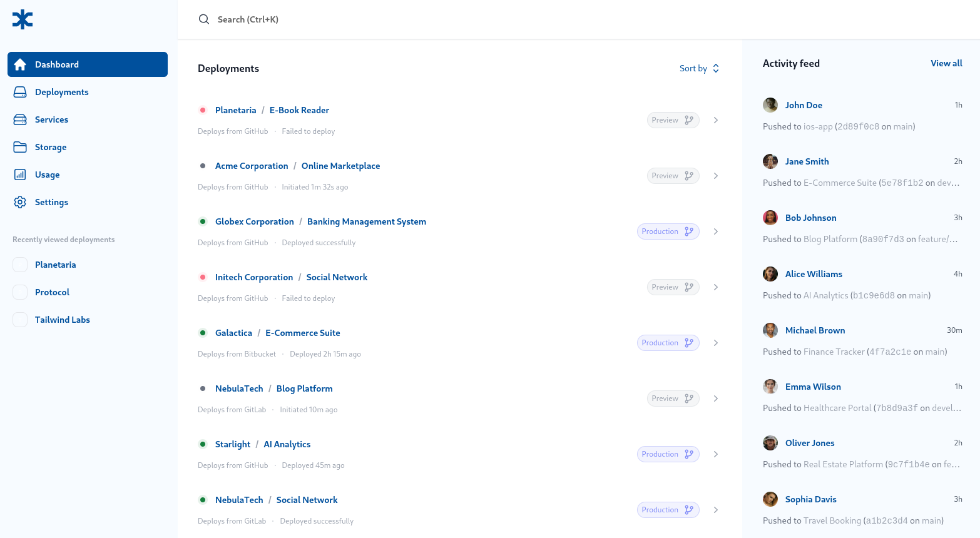This screenshot has height=538, width=980.
Task: Go to Storage in the sidebar
Action: click(x=51, y=147)
